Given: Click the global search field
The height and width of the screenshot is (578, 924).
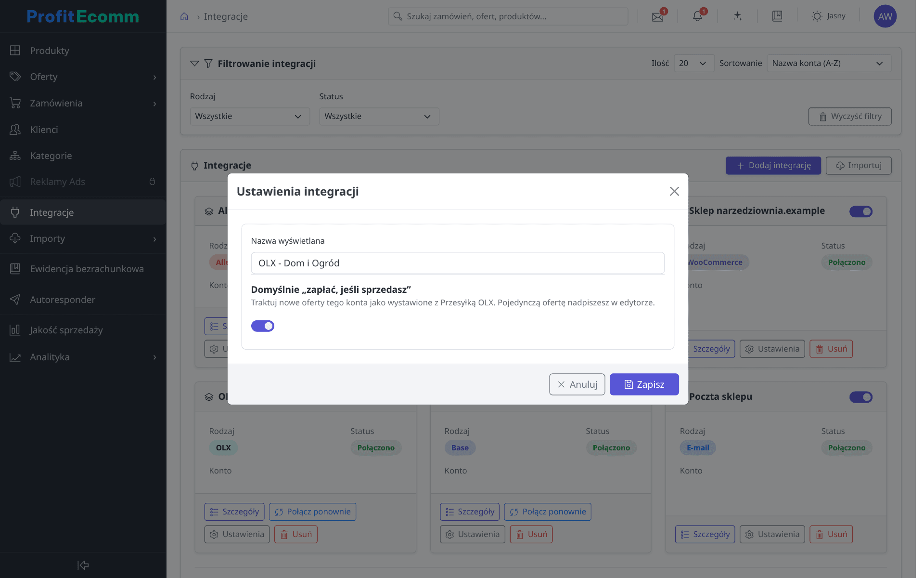Looking at the screenshot, I should [508, 16].
